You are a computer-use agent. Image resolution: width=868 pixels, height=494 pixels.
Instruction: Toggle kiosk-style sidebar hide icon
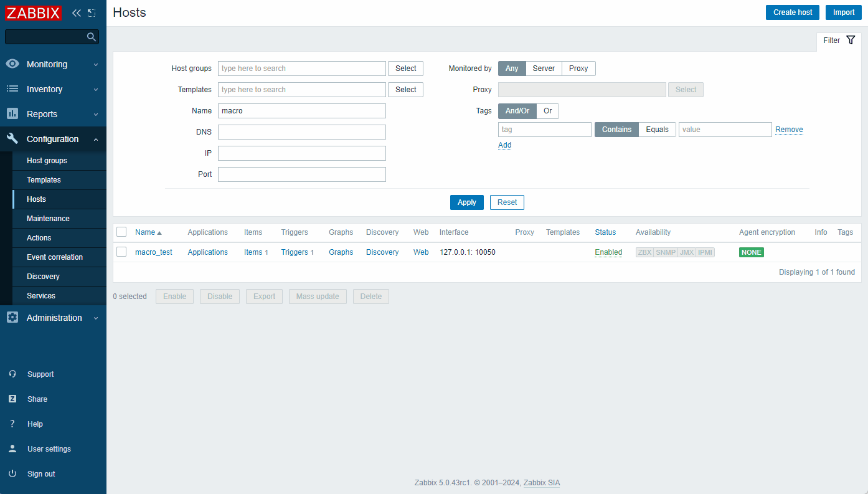(x=92, y=12)
